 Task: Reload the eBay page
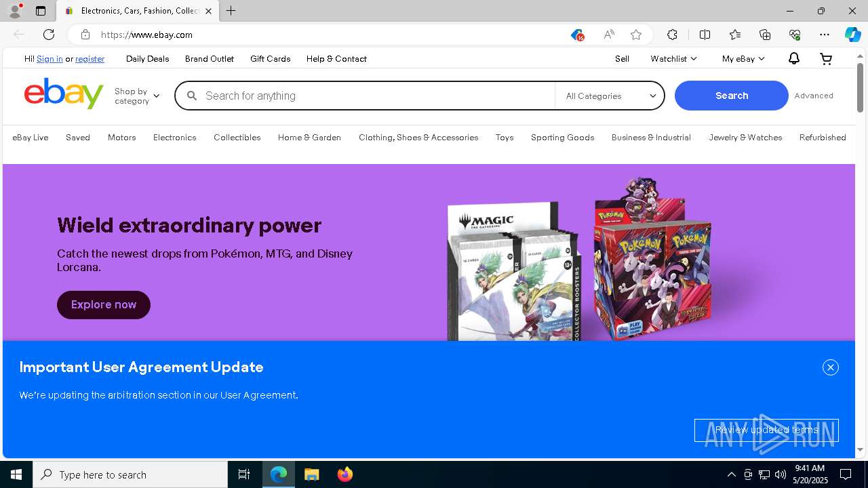tap(49, 35)
